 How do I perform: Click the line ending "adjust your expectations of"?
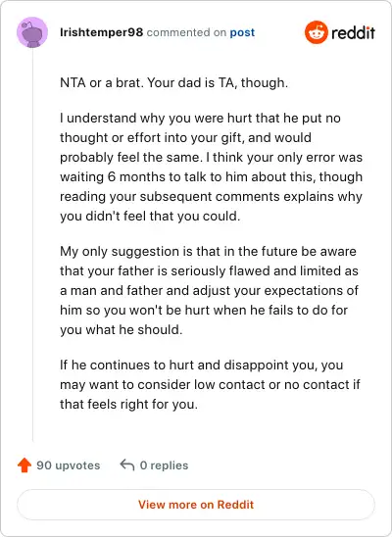tap(209, 290)
